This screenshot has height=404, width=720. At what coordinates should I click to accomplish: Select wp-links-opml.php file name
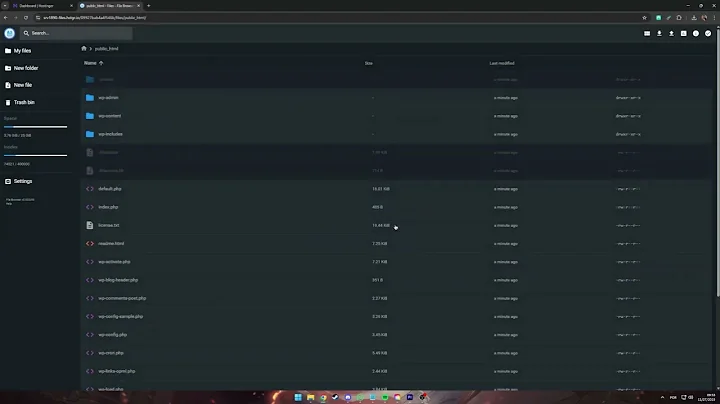click(x=117, y=371)
